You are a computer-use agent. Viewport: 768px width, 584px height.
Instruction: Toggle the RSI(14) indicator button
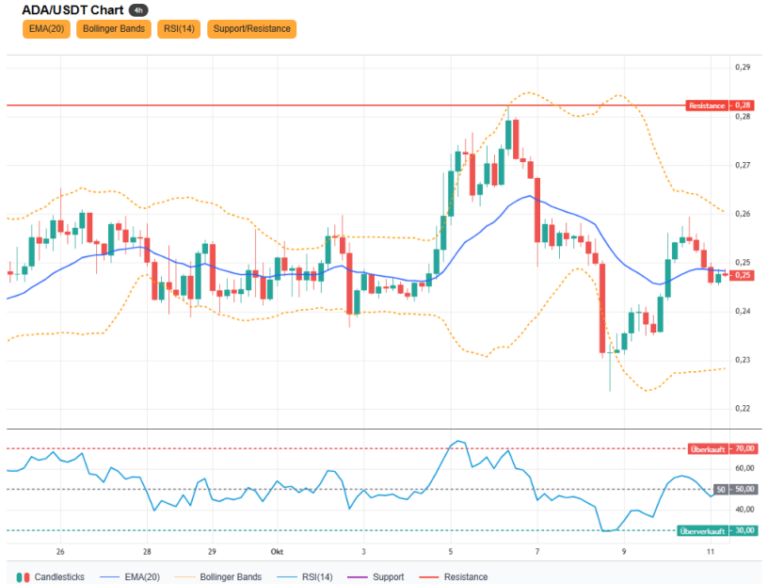179,29
